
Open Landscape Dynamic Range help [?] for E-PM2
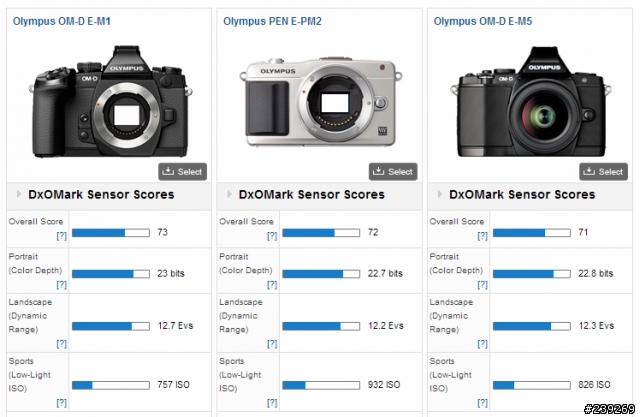pyautogui.click(x=272, y=344)
